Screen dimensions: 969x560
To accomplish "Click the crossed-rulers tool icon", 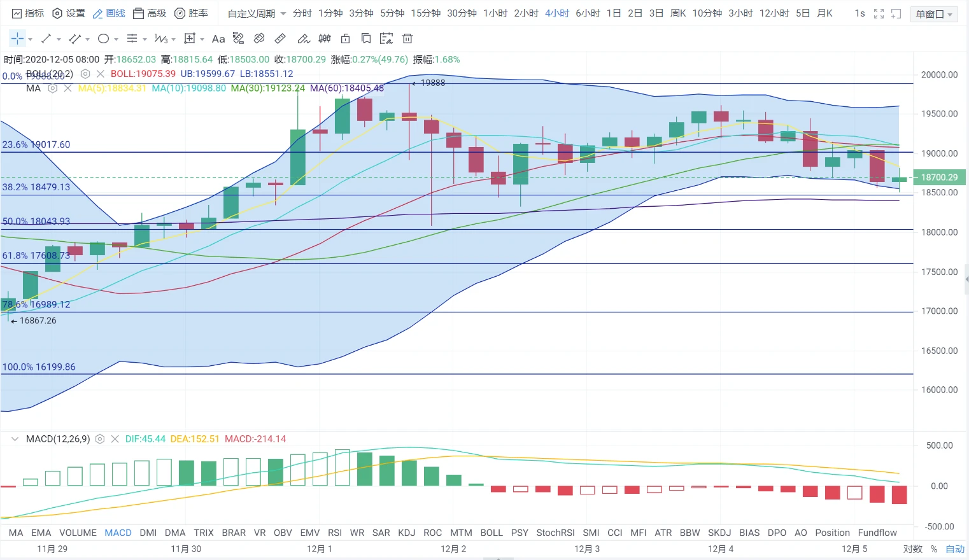I will [x=259, y=39].
